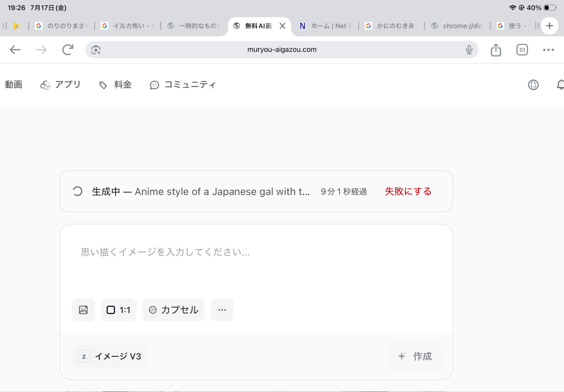Open the more options ellipsis button

222,310
